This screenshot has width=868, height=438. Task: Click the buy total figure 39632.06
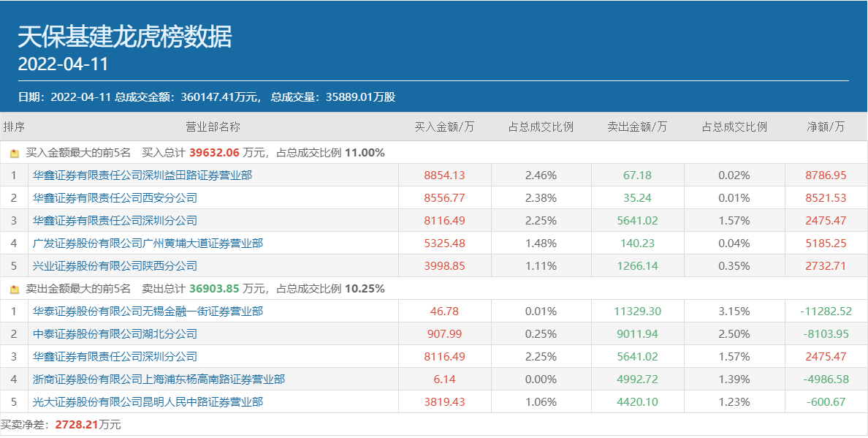(215, 153)
